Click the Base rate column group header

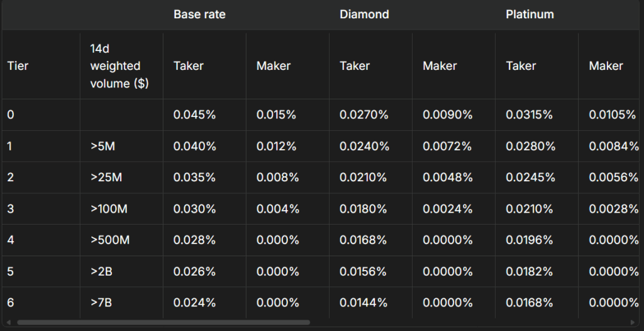199,14
